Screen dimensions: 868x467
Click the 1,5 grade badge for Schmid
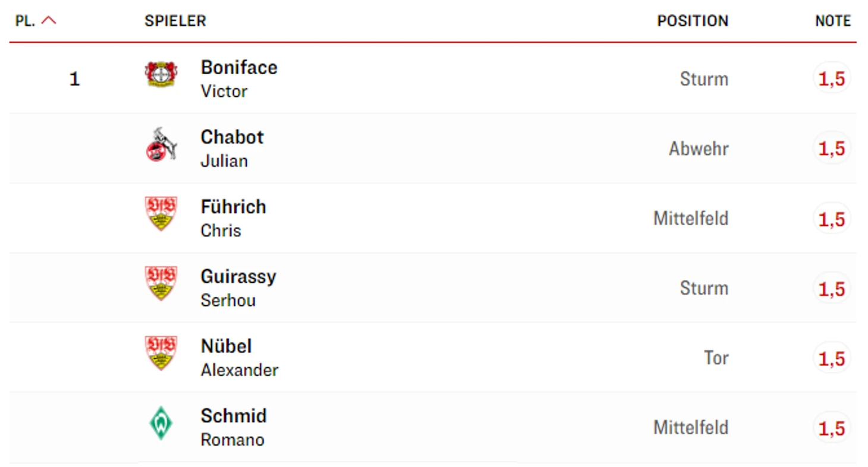coord(832,427)
